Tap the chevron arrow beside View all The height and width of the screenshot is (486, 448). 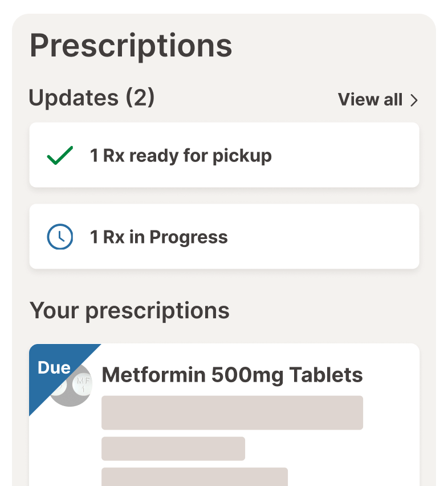[x=414, y=100]
